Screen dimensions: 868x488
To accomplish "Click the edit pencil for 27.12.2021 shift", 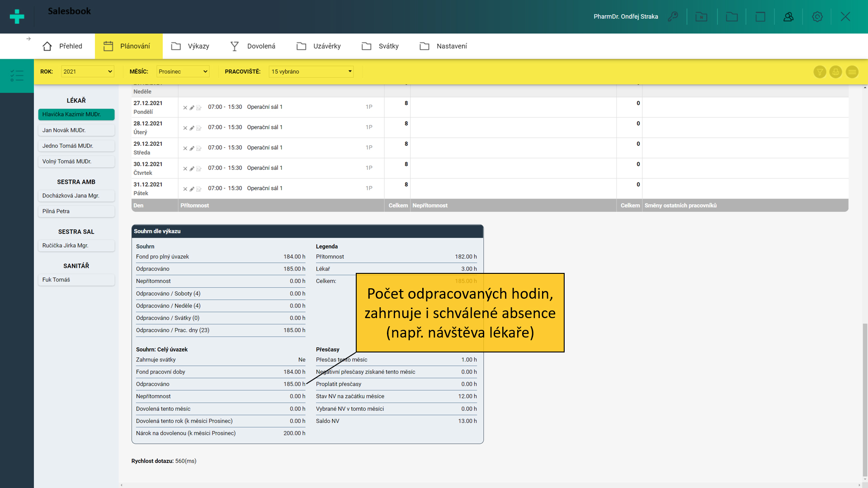I will [192, 108].
